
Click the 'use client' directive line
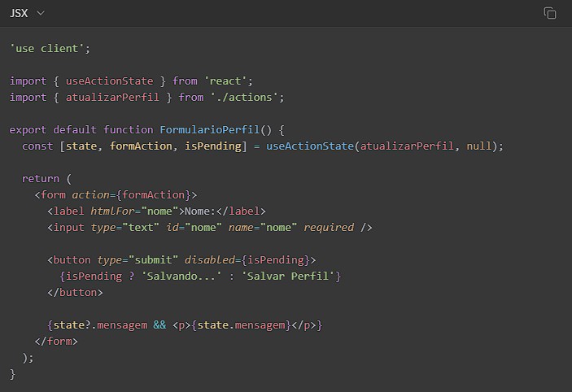pyautogui.click(x=50, y=48)
